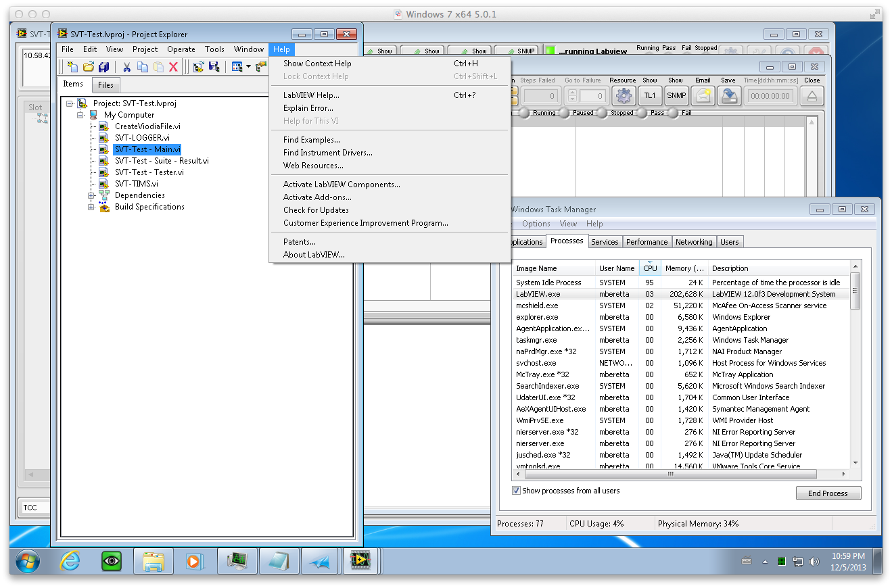Open Options menu in Task Manager
The height and width of the screenshot is (588, 892).
click(x=536, y=224)
